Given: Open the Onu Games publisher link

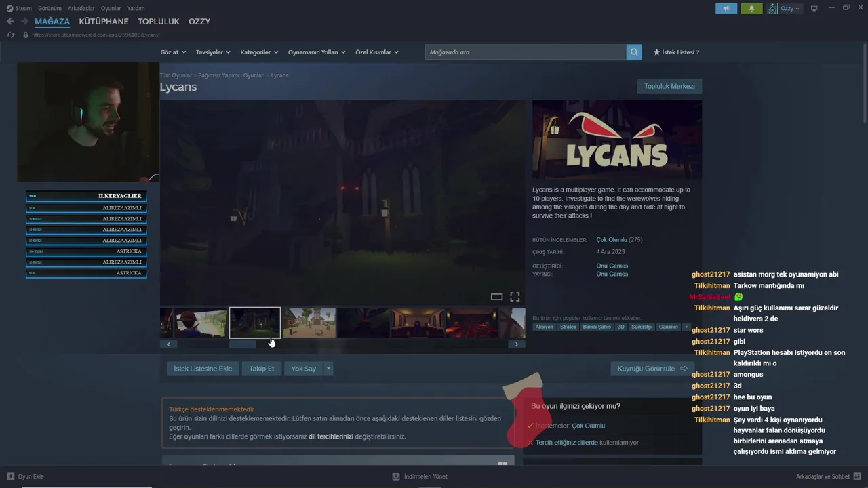Looking at the screenshot, I should pos(612,274).
